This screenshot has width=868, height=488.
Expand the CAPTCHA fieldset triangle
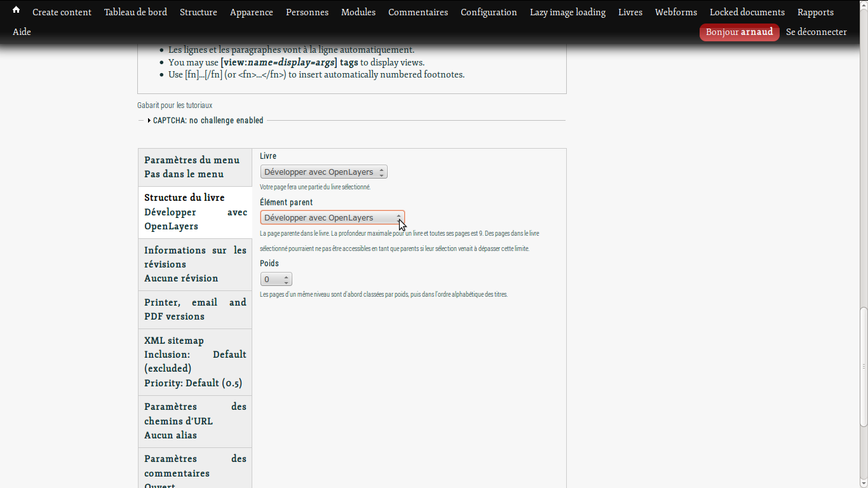tap(149, 121)
